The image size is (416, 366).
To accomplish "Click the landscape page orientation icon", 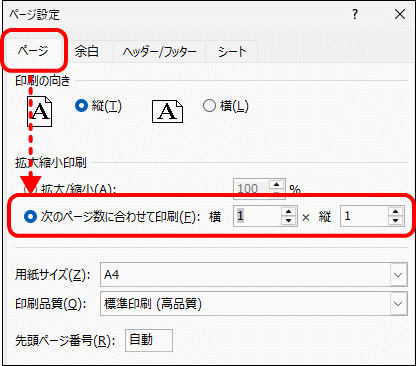I will [x=167, y=112].
